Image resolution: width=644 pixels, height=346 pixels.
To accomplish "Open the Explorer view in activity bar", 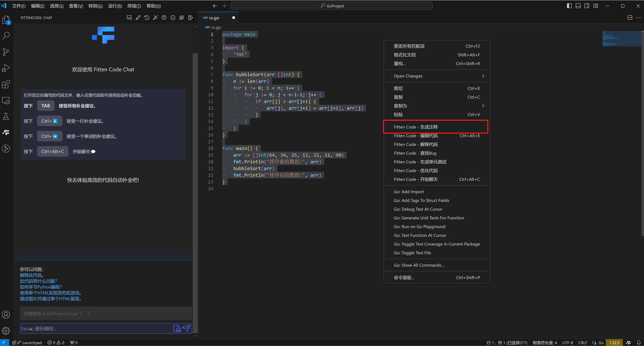I will [6, 20].
